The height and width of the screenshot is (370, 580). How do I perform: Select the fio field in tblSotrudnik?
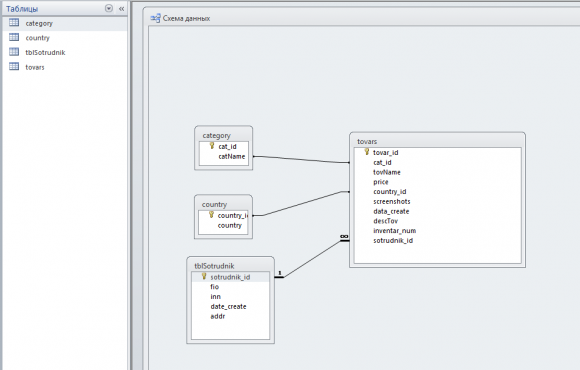215,287
